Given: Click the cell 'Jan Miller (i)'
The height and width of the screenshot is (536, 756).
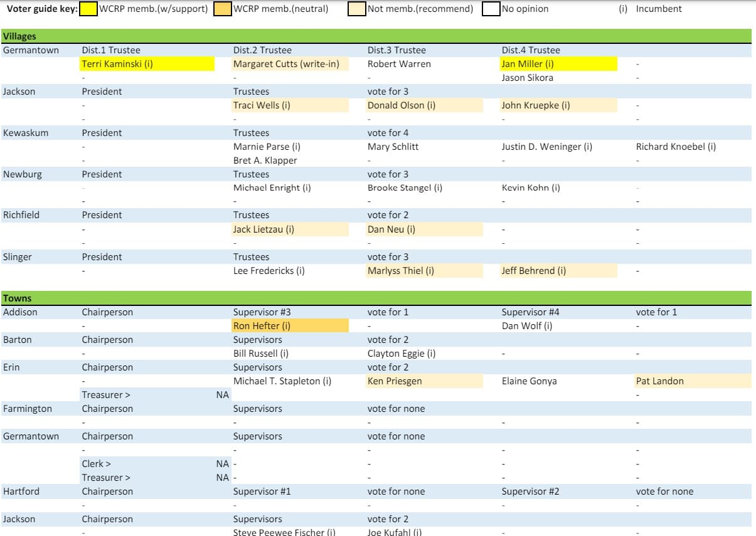Looking at the screenshot, I should click(x=558, y=64).
